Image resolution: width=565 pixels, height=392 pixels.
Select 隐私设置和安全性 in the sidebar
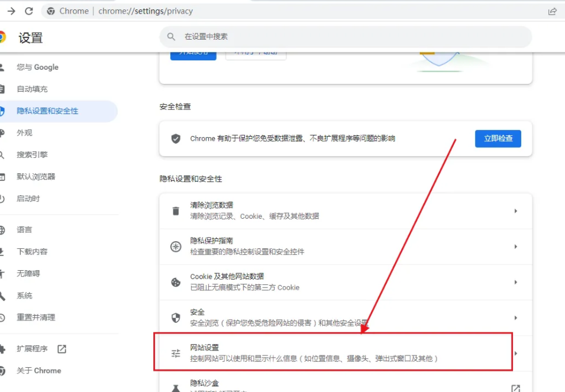pos(47,111)
